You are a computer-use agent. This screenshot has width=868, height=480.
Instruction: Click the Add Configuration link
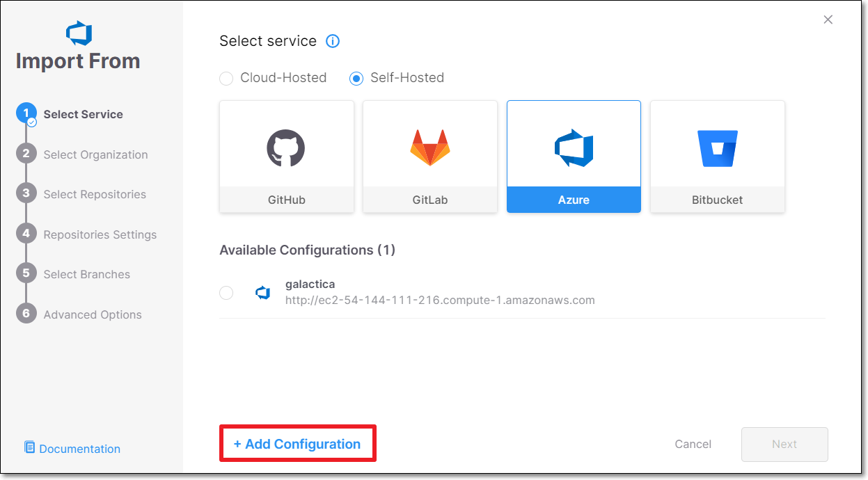coord(297,444)
